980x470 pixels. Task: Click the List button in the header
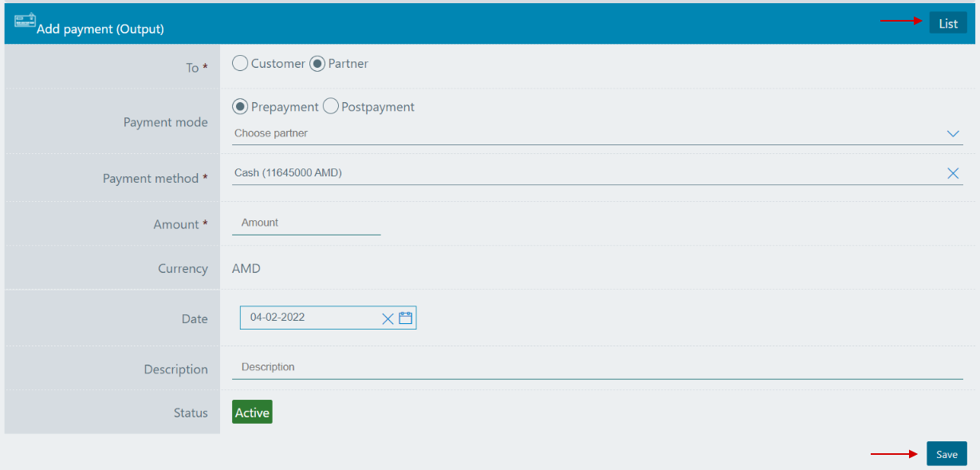tap(947, 22)
